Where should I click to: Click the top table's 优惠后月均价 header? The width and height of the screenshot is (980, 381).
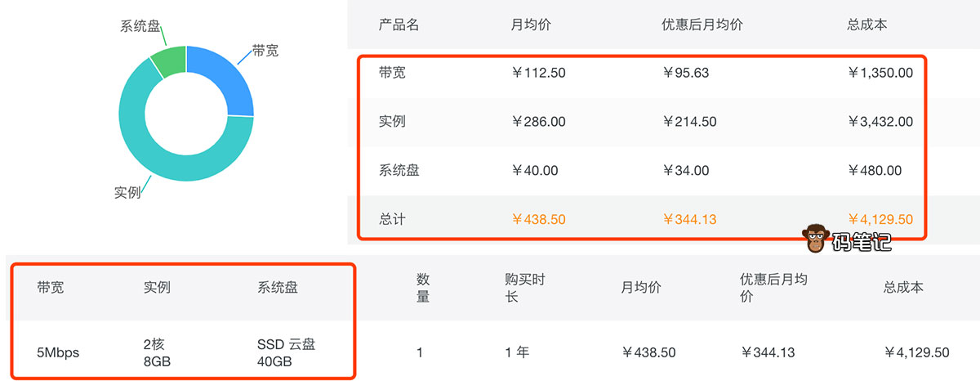pos(702,25)
